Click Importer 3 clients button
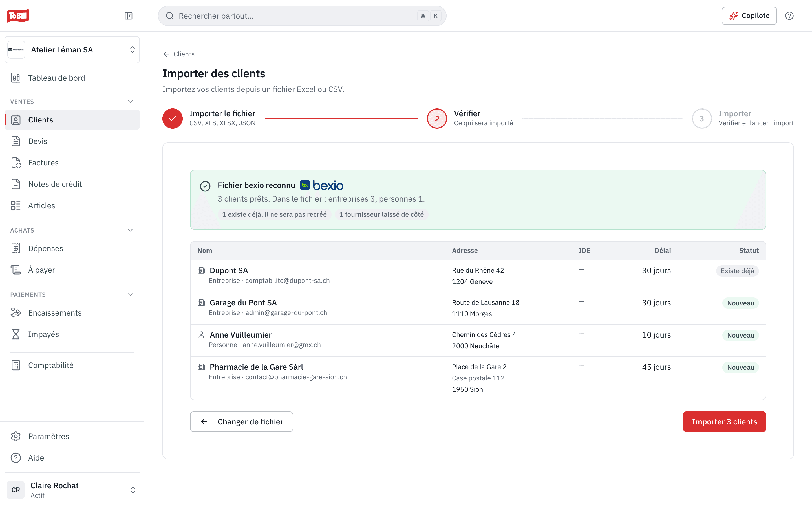Screen dimensions: 812x508 pyautogui.click(x=724, y=422)
